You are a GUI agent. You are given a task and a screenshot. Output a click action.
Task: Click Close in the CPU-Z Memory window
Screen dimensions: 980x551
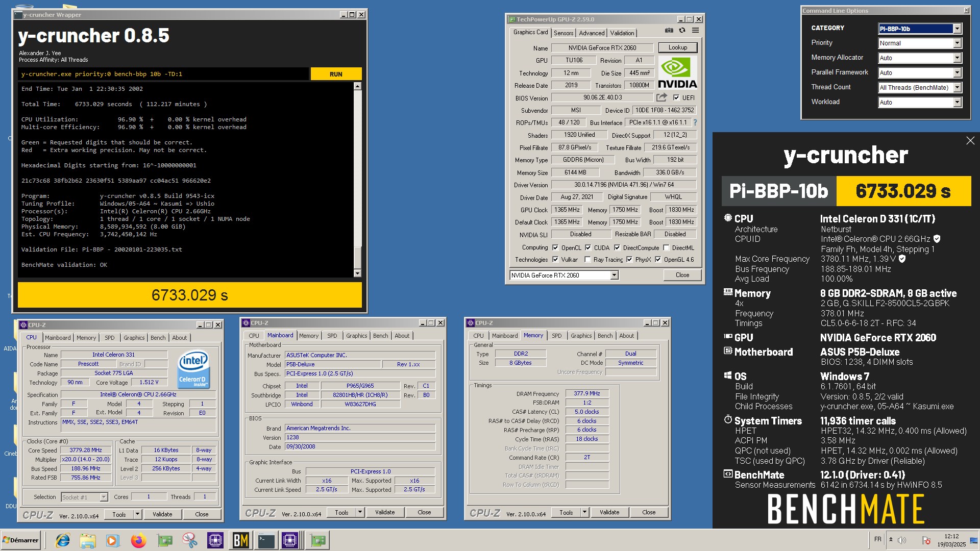(x=649, y=512)
